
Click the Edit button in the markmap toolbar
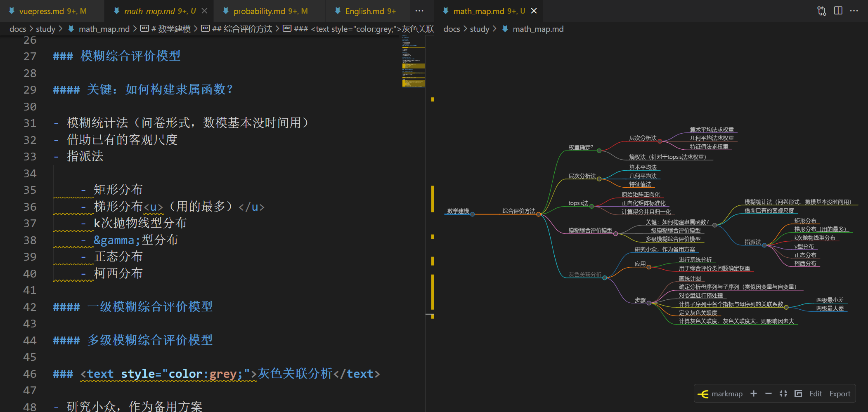815,394
